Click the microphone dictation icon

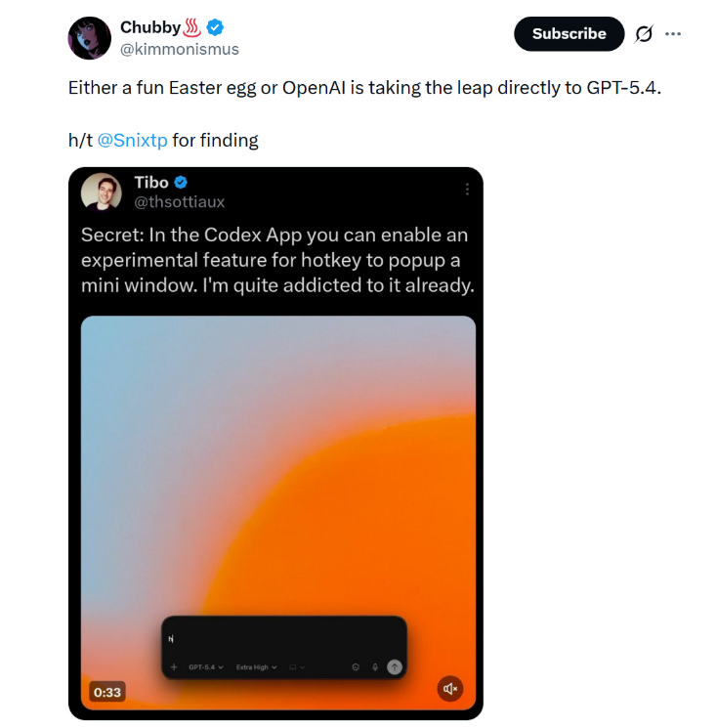(x=375, y=667)
